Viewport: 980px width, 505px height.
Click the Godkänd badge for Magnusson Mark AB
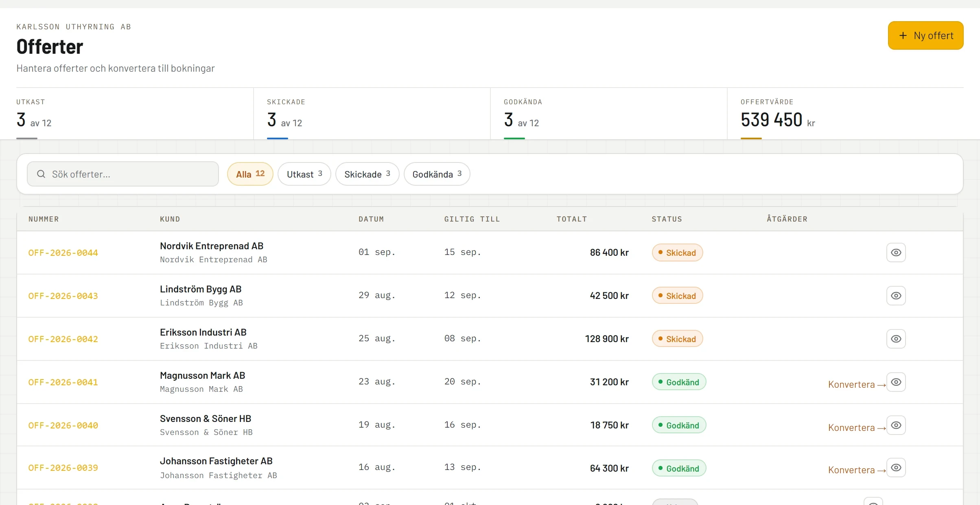click(679, 382)
